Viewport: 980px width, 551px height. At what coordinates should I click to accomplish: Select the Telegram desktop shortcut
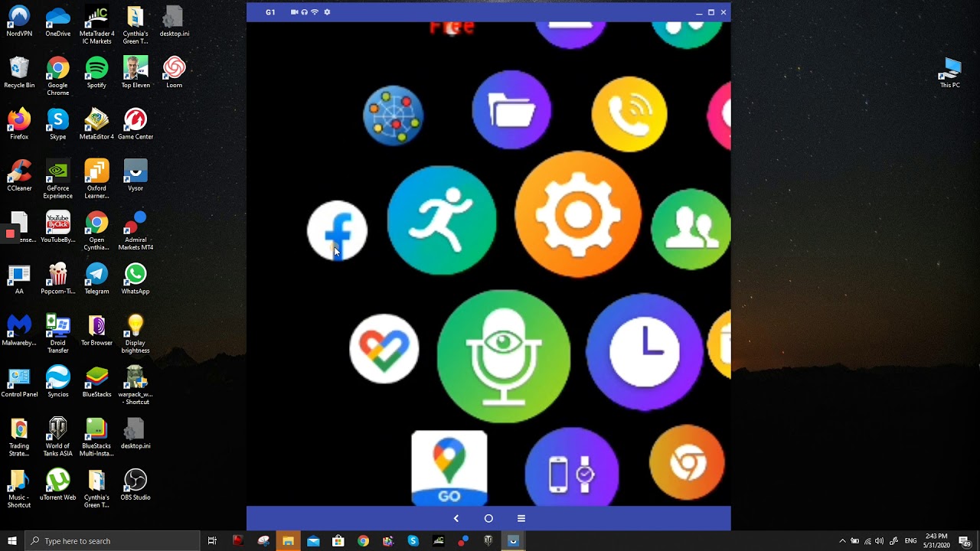96,279
